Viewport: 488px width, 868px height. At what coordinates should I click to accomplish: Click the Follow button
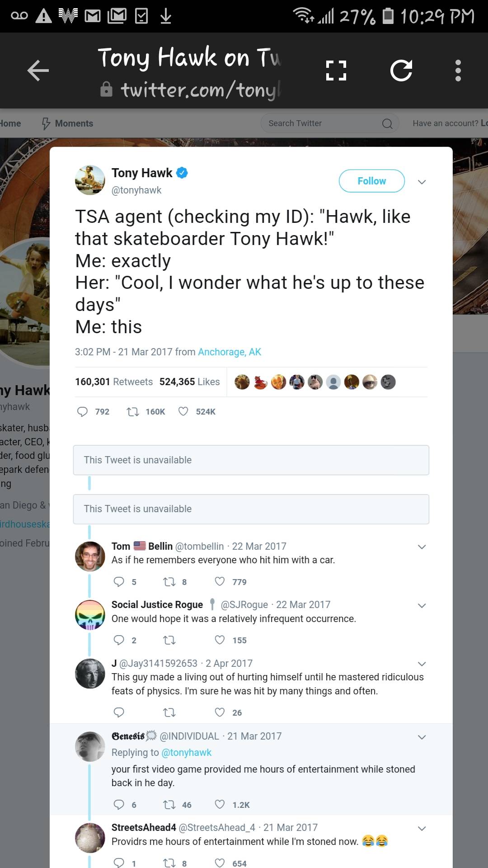[x=371, y=180]
